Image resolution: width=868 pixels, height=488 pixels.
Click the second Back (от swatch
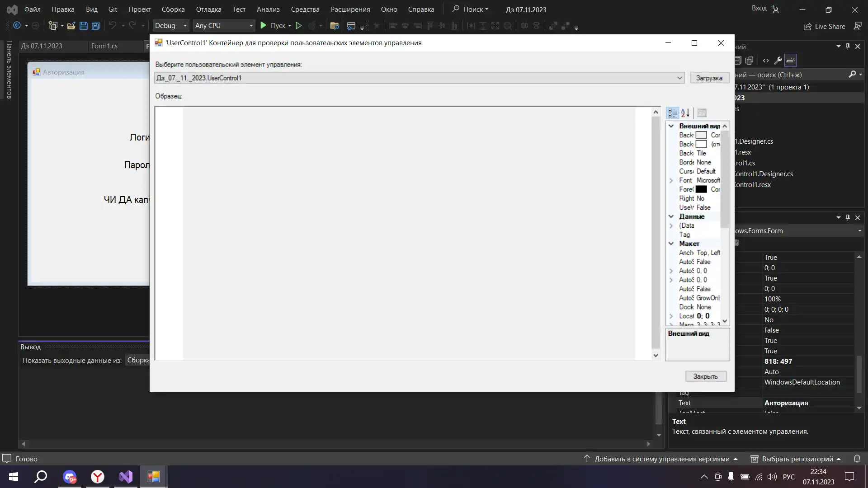click(701, 144)
